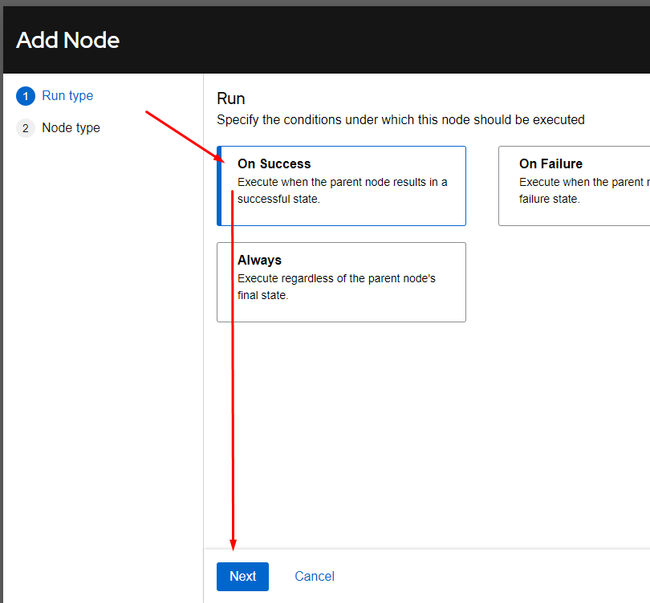650x603 pixels.
Task: Click the 'On Success' bold title text
Action: (274, 164)
